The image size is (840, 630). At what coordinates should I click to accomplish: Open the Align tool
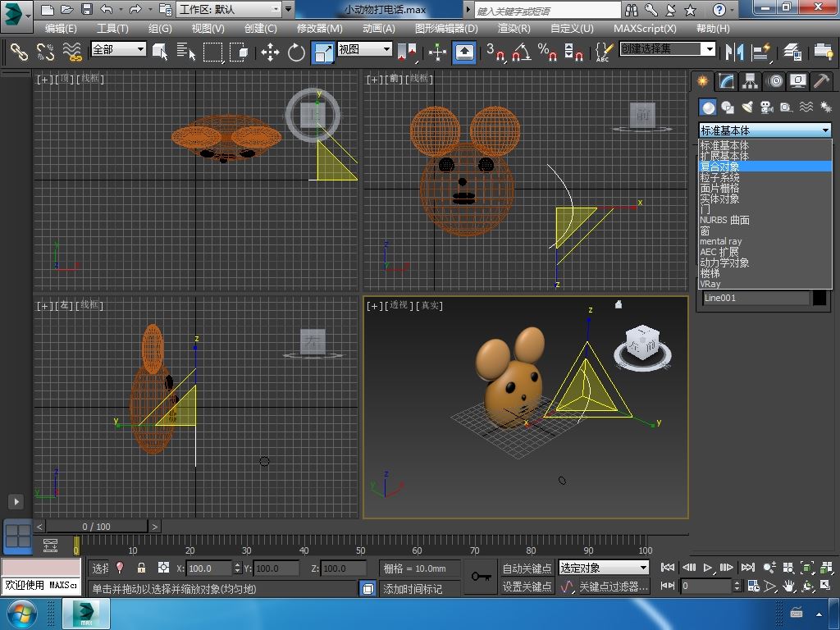click(760, 52)
